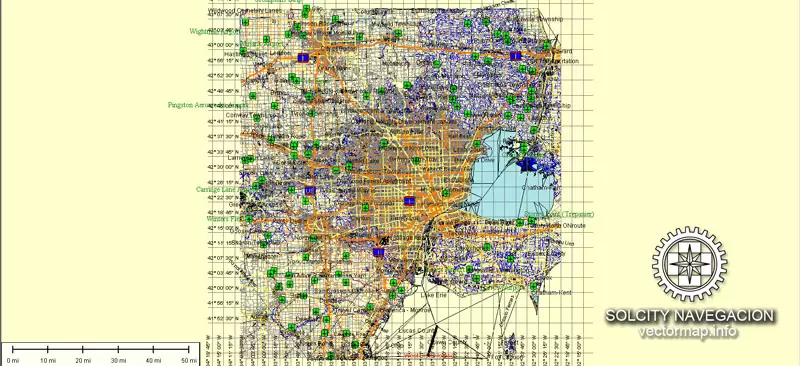Click the 43° 00' 00" N latitude label

point(223,45)
